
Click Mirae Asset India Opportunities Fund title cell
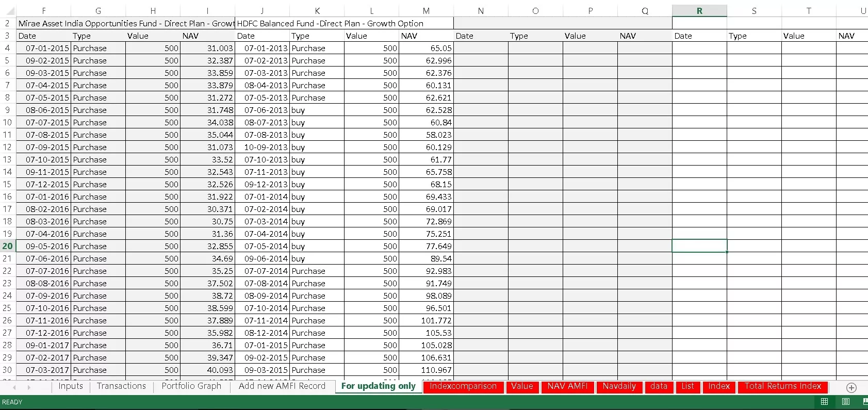pos(125,23)
